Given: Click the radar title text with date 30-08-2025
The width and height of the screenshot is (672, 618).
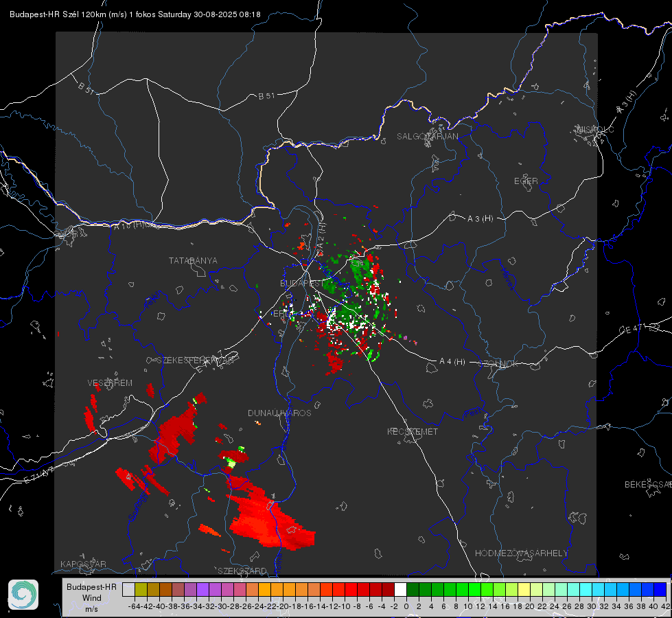Looking at the screenshot, I should pos(135,14).
